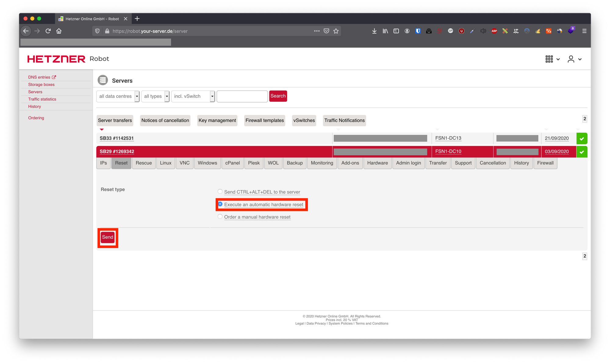Open the uBlock Origin extension icon
Viewport: 610px width, 364px height.
point(461,31)
